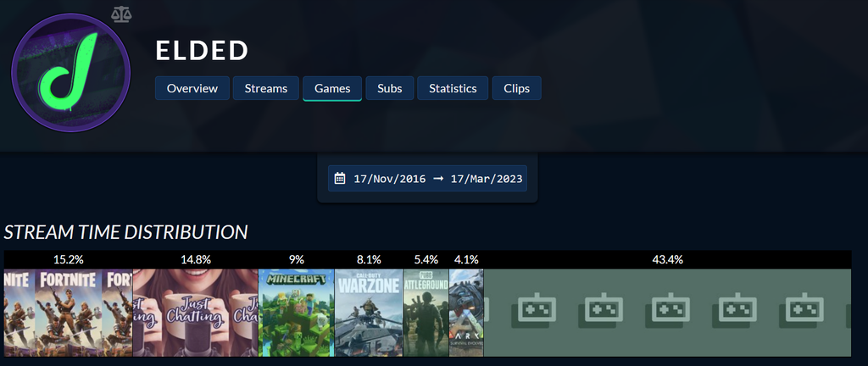868x366 pixels.
Task: Click the PUBG Battlegrounds cover
Action: pos(426,313)
